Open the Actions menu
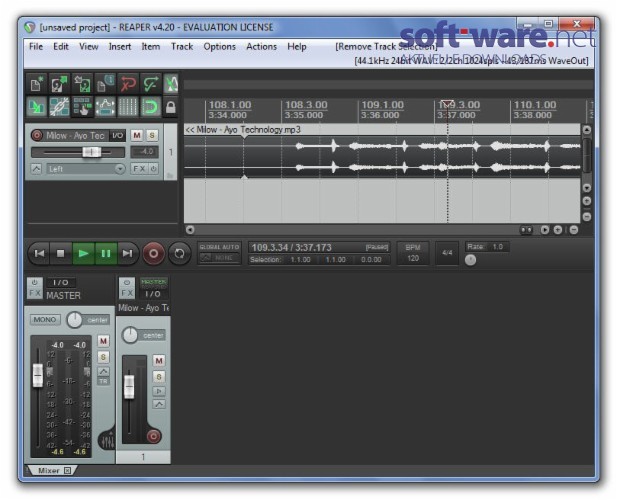Viewport: 617px width, 500px height. 261,46
